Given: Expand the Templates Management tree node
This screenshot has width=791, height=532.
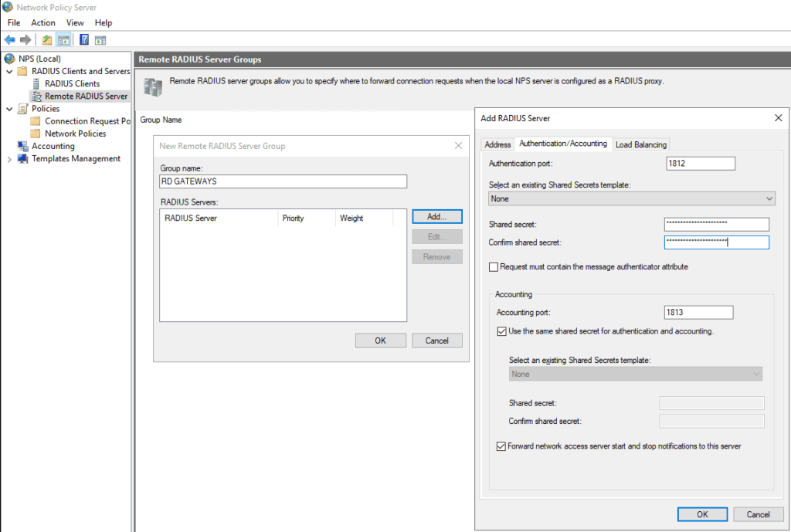Looking at the screenshot, I should [9, 159].
